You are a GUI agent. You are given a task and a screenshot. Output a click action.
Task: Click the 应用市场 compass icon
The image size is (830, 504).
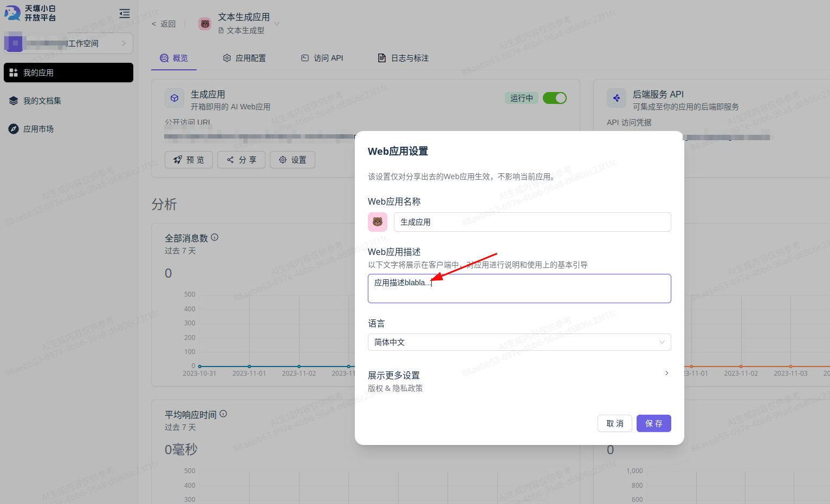(x=14, y=129)
